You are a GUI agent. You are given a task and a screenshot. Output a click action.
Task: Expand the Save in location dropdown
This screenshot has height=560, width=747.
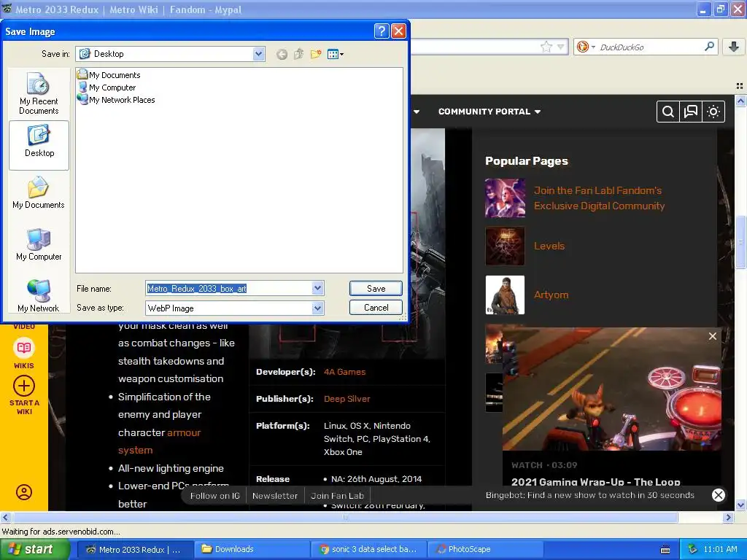coord(259,54)
